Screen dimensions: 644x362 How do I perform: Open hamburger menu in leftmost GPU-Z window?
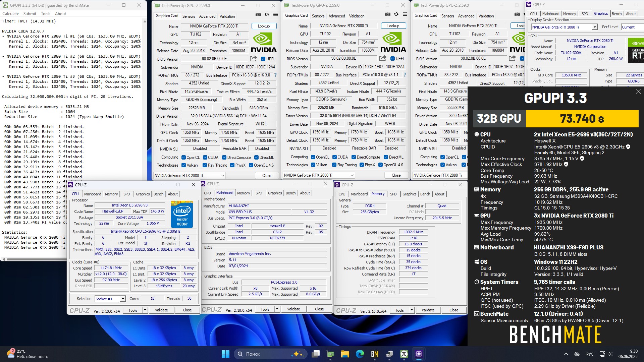tap(275, 15)
